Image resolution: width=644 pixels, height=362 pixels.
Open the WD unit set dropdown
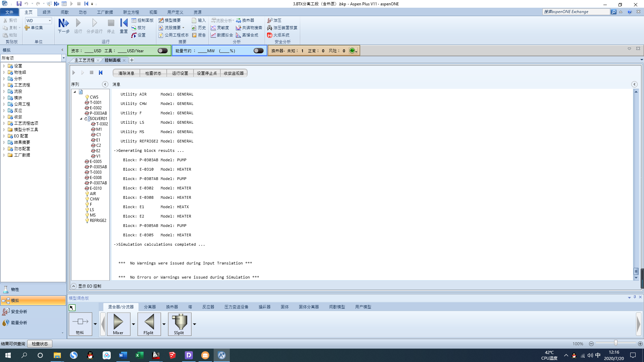50,21
